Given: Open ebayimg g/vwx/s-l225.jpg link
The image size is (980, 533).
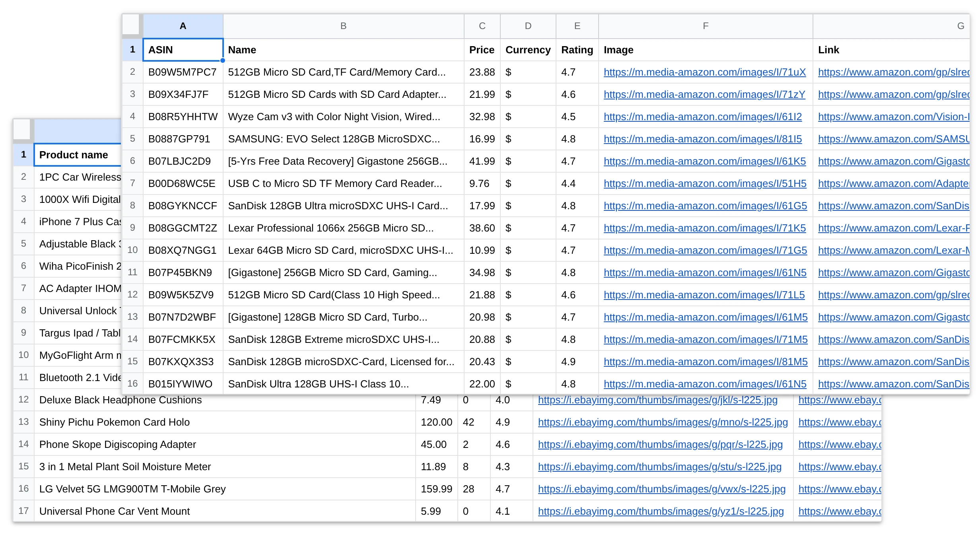Looking at the screenshot, I should 662,489.
